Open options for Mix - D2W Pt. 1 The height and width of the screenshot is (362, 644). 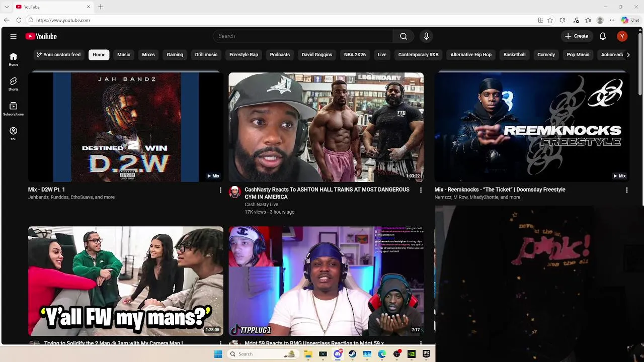click(220, 190)
